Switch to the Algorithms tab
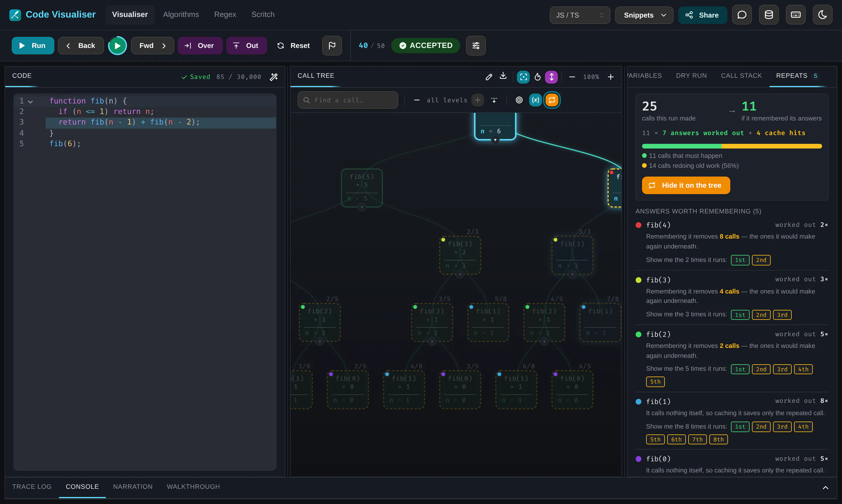 tap(181, 15)
